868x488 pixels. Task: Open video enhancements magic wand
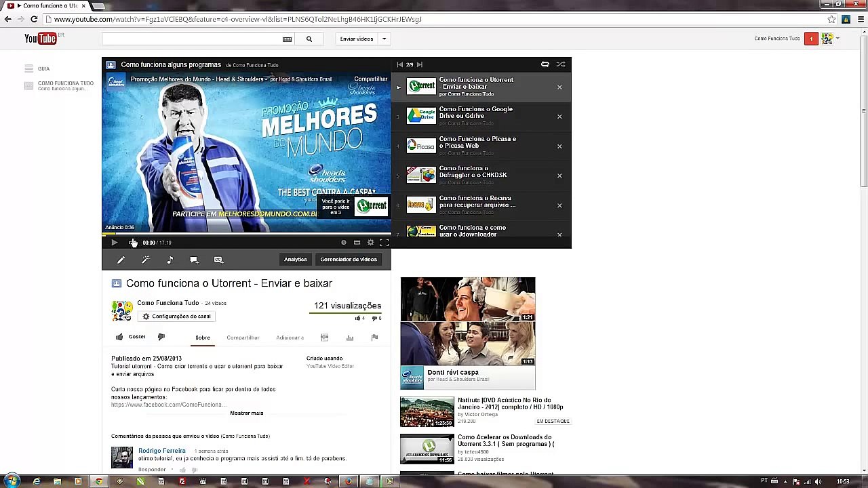pos(145,260)
